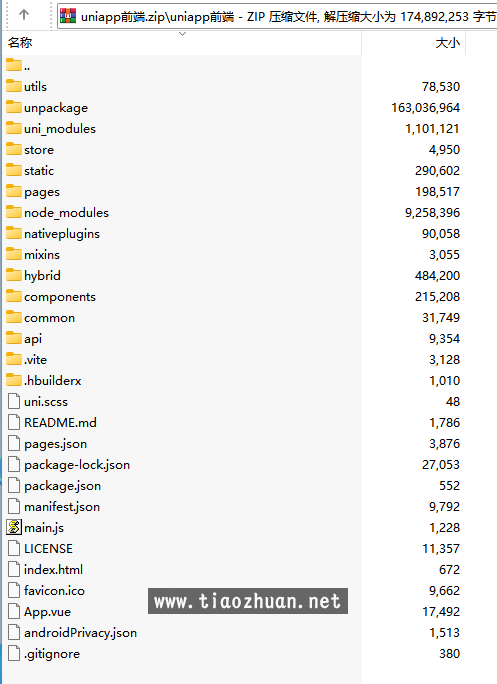
Task: Click the WinRAR archive icon in address bar
Action: 68,16
